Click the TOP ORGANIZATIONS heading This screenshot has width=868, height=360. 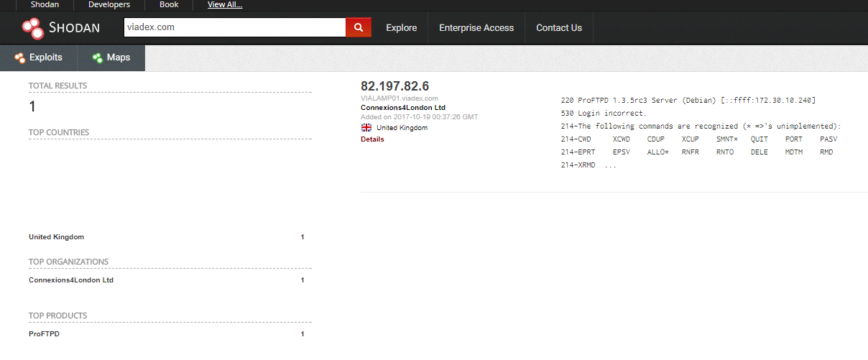pyautogui.click(x=68, y=262)
